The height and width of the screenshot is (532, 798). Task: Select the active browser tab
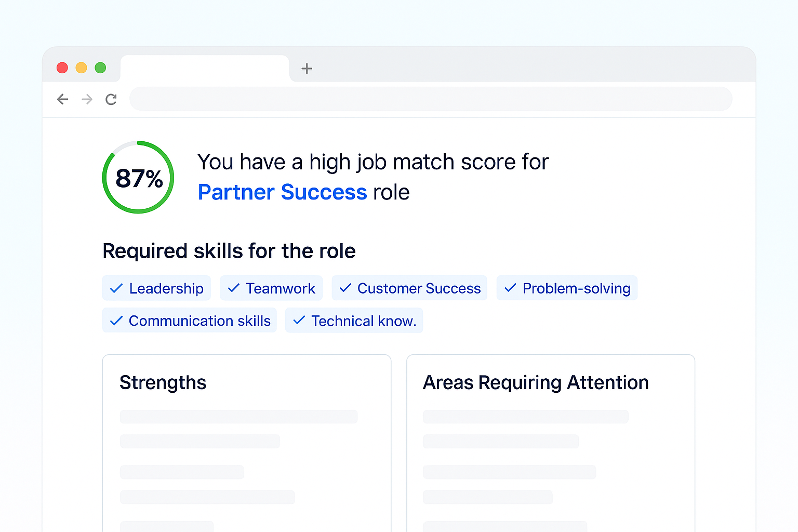(x=205, y=68)
